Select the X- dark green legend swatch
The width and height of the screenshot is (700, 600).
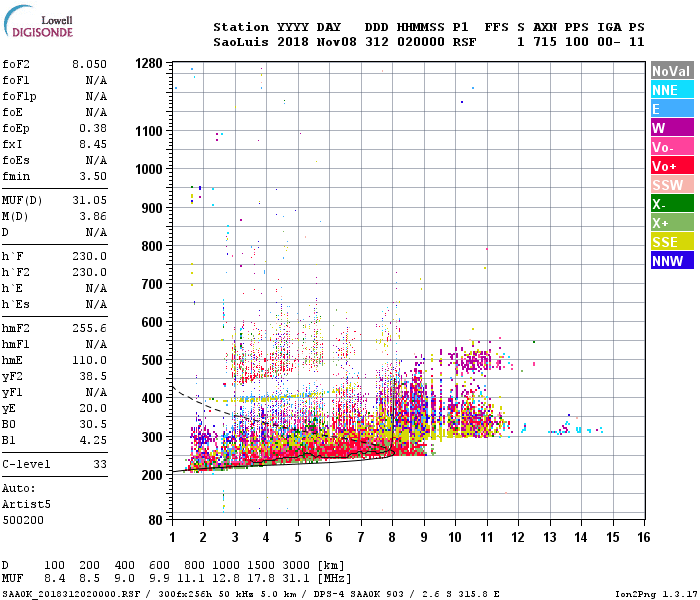pos(672,204)
